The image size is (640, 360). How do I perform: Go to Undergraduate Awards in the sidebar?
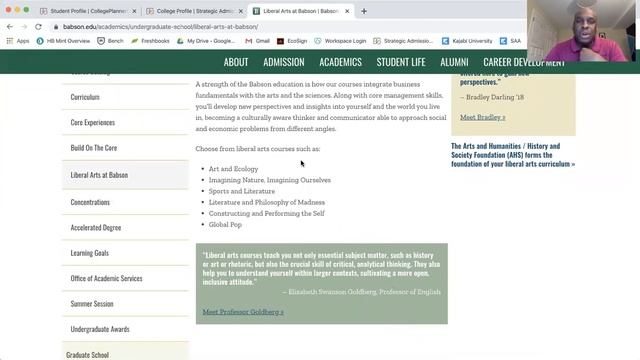coord(100,329)
